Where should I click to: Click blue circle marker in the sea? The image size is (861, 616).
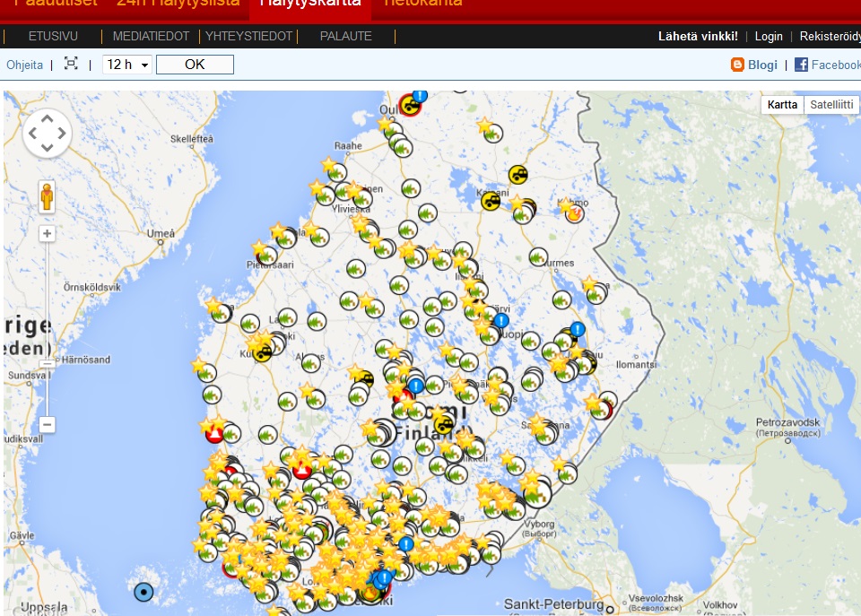(143, 591)
